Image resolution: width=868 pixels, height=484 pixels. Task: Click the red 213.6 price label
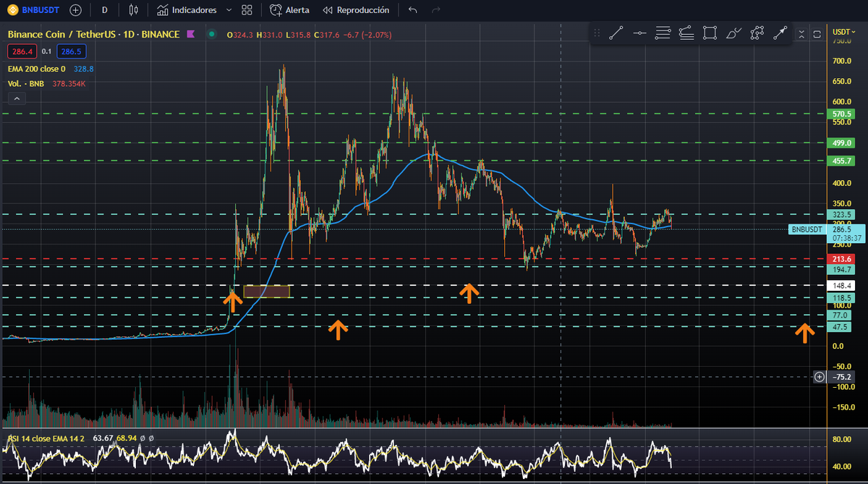click(842, 259)
